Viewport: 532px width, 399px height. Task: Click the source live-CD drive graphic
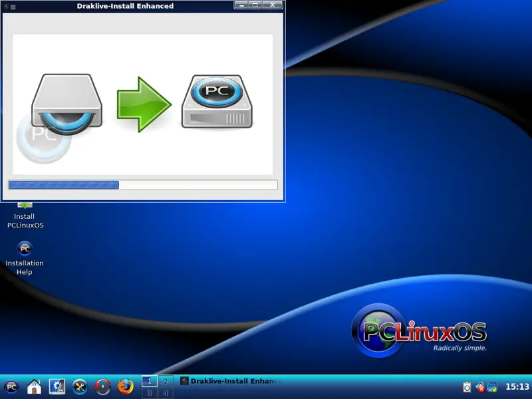67,104
